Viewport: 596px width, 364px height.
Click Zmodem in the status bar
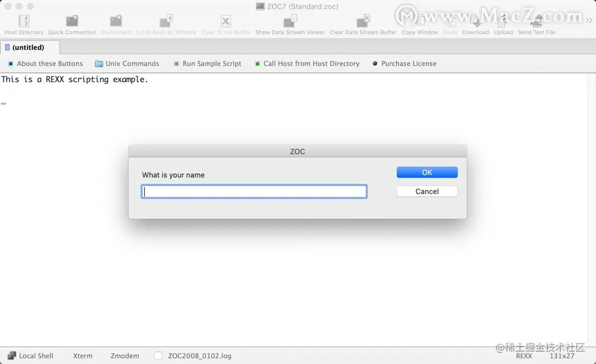125,356
